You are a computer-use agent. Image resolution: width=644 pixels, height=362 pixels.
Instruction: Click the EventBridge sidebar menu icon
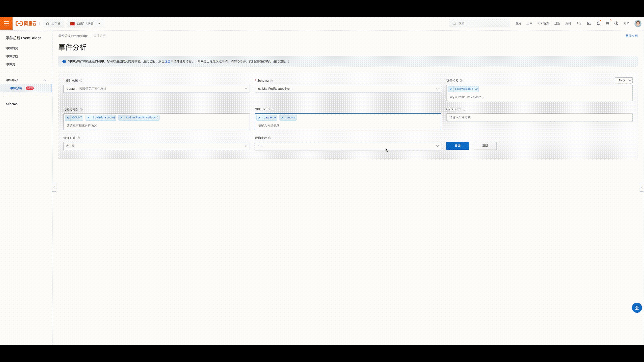(x=6, y=23)
